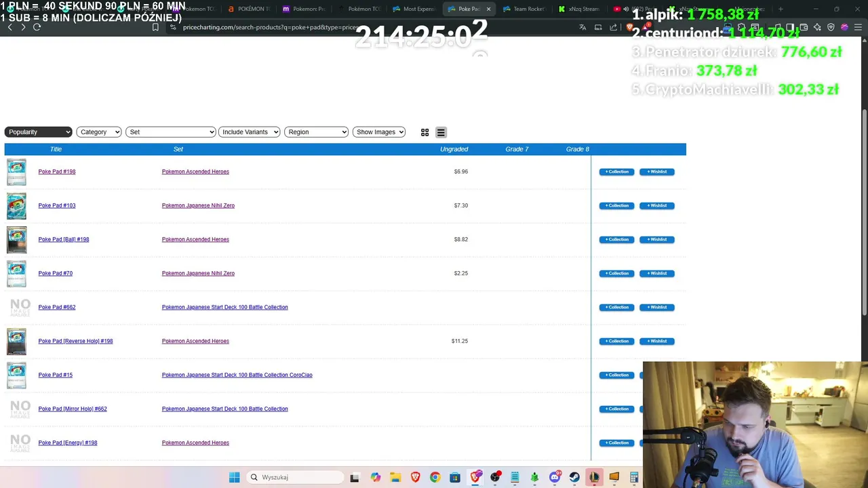Switch to the Most Expensive browser tab
The height and width of the screenshot is (488, 868).
tap(414, 9)
